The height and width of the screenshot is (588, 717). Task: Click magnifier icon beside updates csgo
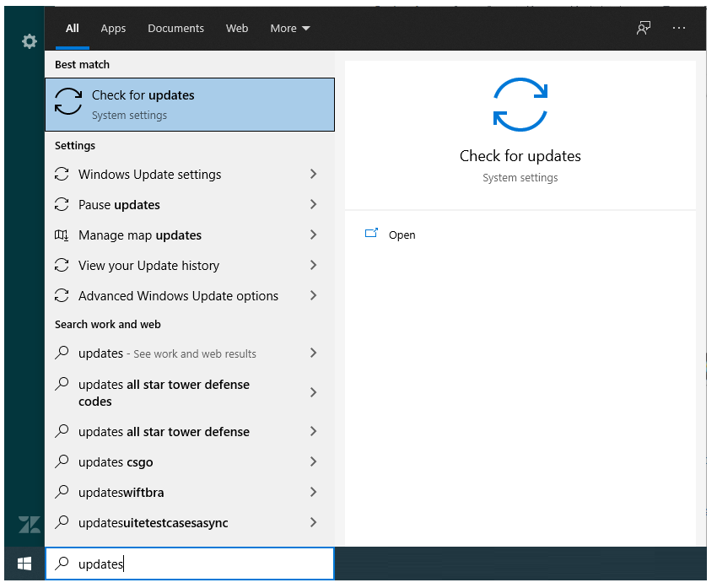point(62,461)
